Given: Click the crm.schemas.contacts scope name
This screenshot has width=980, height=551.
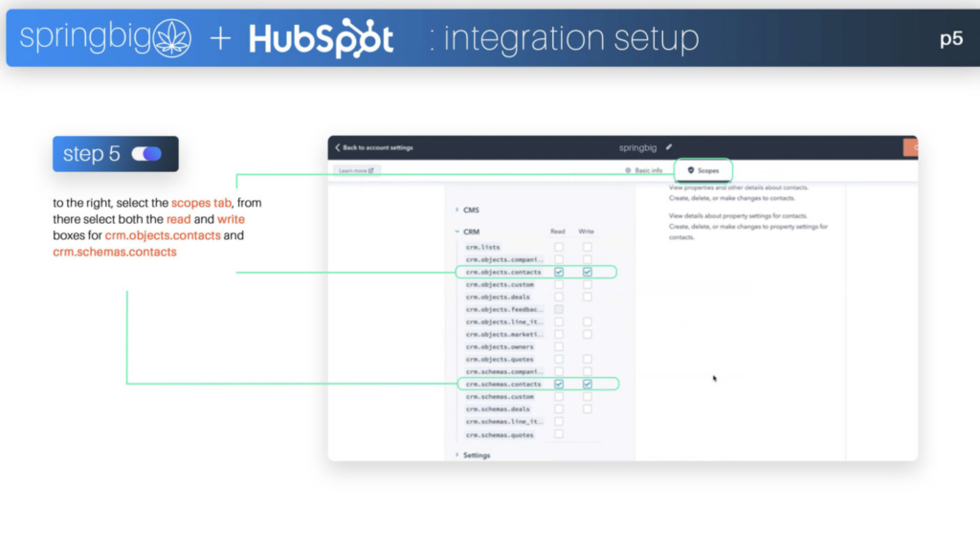Looking at the screenshot, I should point(503,385).
